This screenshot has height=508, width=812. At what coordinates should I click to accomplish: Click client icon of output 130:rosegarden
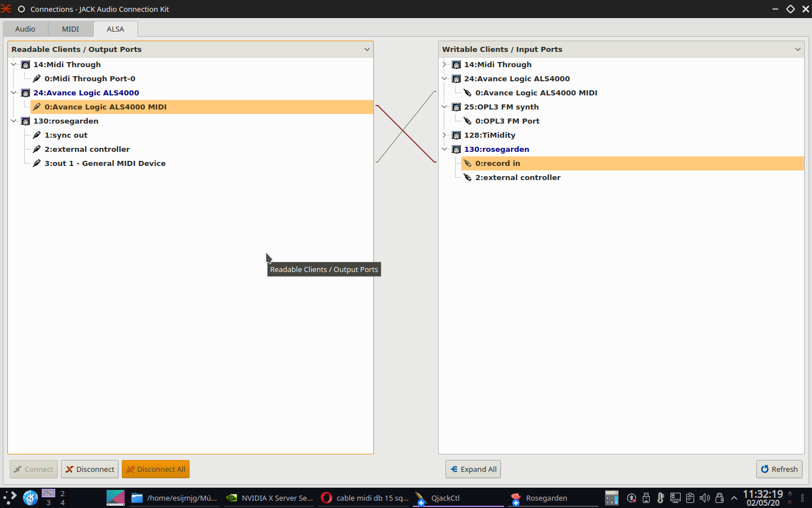coord(25,121)
